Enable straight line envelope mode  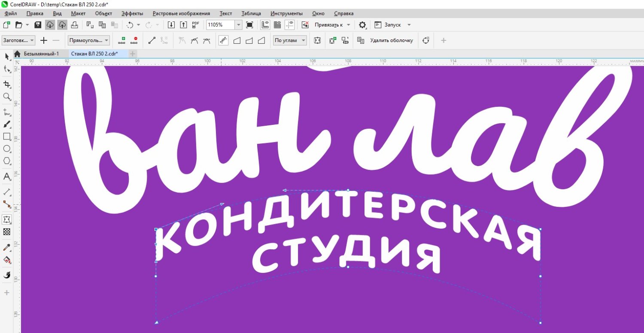point(237,40)
